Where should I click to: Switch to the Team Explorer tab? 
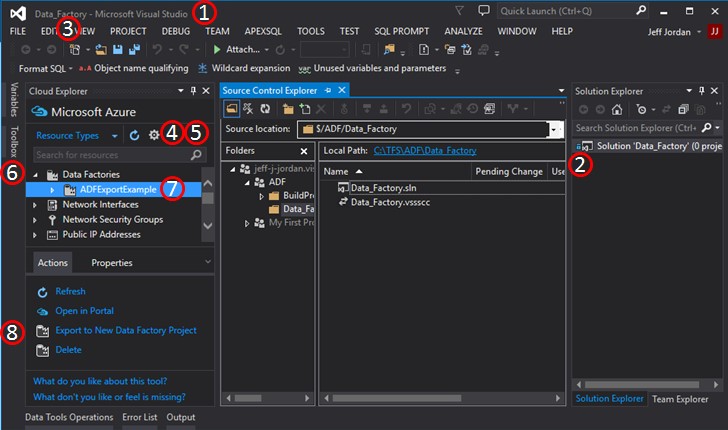pos(680,399)
